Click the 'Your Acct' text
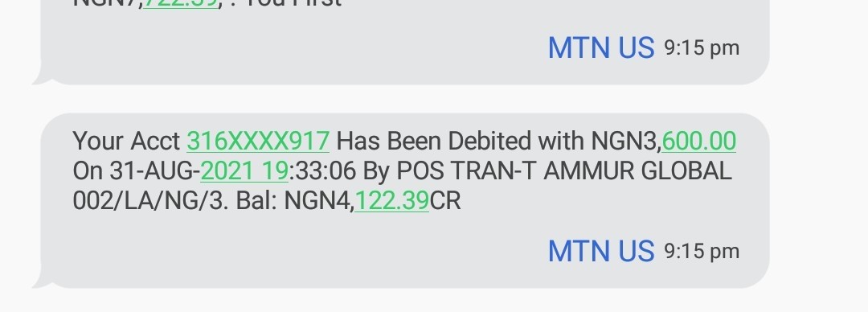Image resolution: width=868 pixels, height=312 pixels. [x=126, y=141]
